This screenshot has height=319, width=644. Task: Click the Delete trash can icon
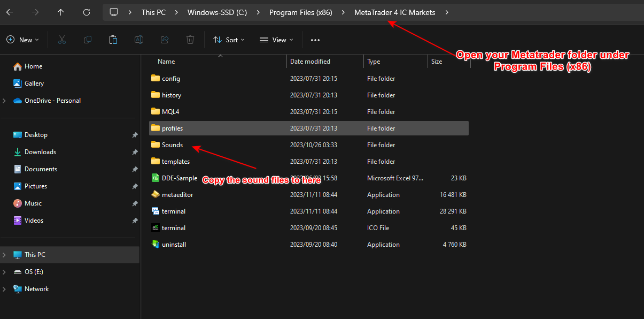pos(190,40)
